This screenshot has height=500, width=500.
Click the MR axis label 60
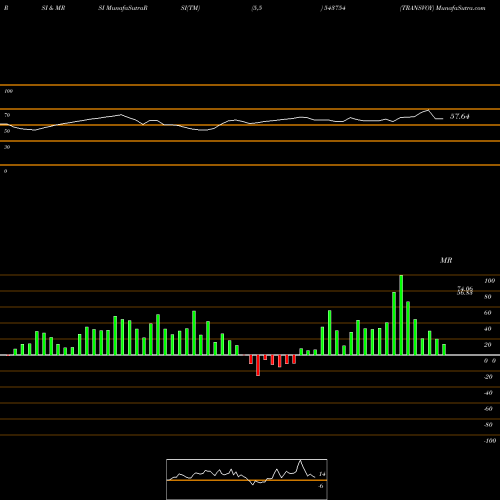click(x=488, y=313)
